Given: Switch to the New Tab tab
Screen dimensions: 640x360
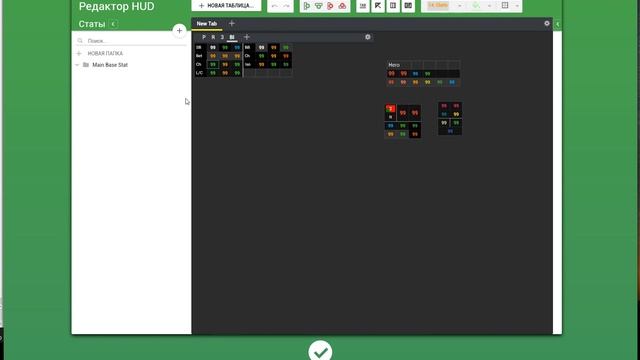Looking at the screenshot, I should point(207,24).
